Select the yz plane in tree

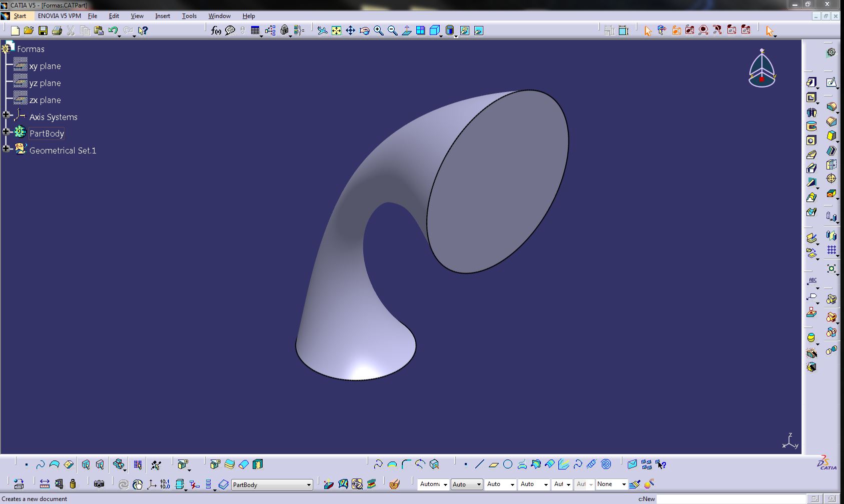pos(45,83)
